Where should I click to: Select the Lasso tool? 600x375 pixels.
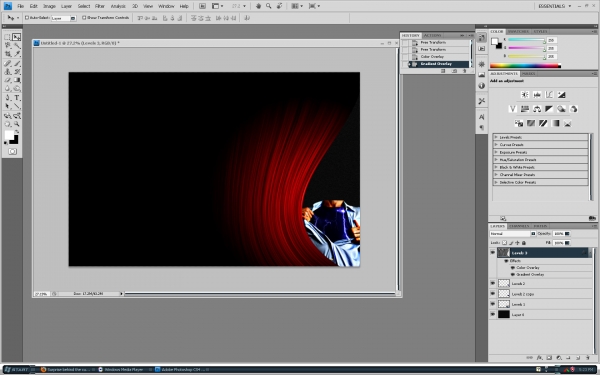[7, 46]
